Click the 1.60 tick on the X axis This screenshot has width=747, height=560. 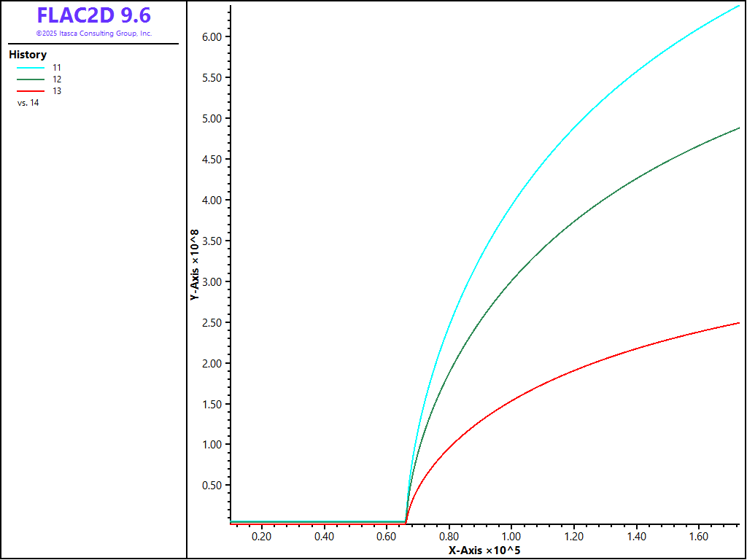(x=698, y=537)
